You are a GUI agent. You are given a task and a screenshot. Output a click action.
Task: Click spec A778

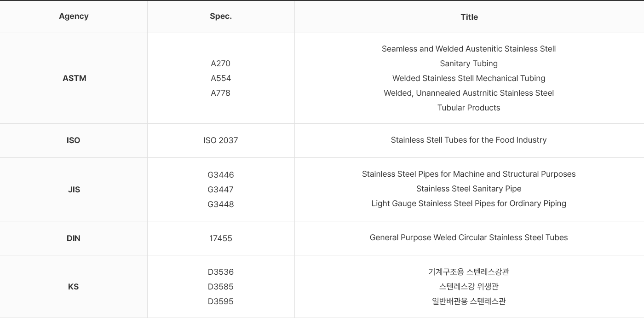(221, 93)
